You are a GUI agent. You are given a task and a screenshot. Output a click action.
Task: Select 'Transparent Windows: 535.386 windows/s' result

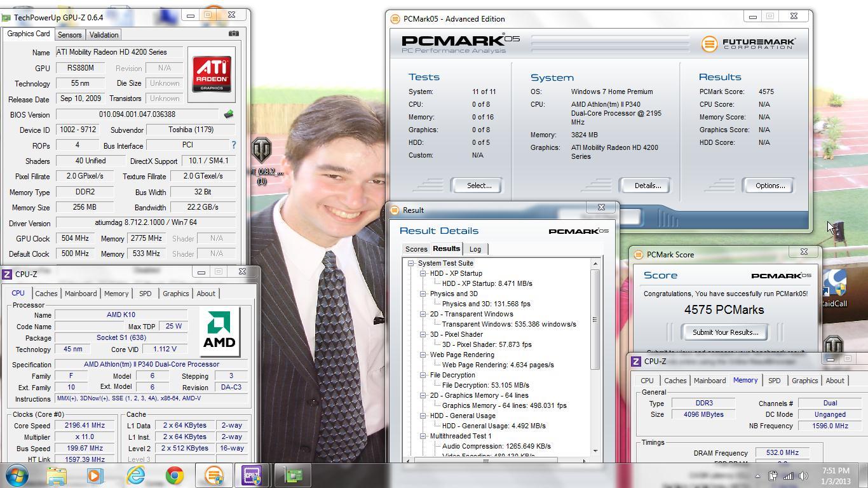508,324
